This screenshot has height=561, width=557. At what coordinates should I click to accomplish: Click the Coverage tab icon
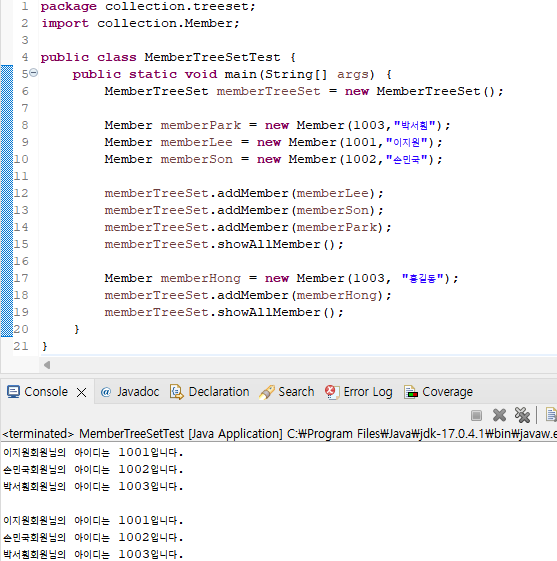pos(411,392)
